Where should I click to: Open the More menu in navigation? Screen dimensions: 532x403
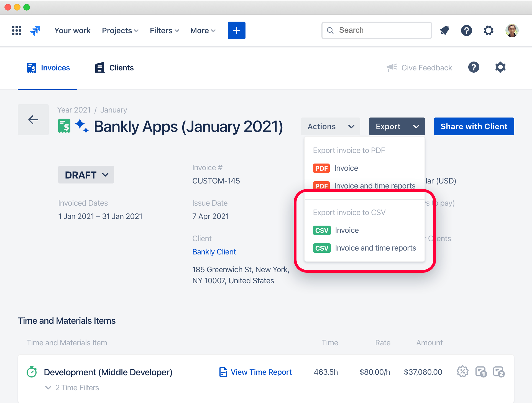pos(203,30)
